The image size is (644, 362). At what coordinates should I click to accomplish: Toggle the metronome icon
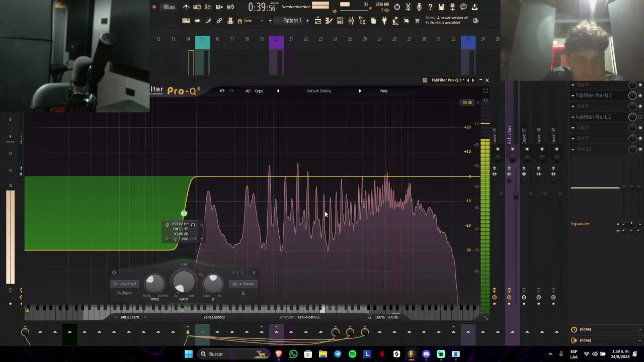(x=186, y=7)
